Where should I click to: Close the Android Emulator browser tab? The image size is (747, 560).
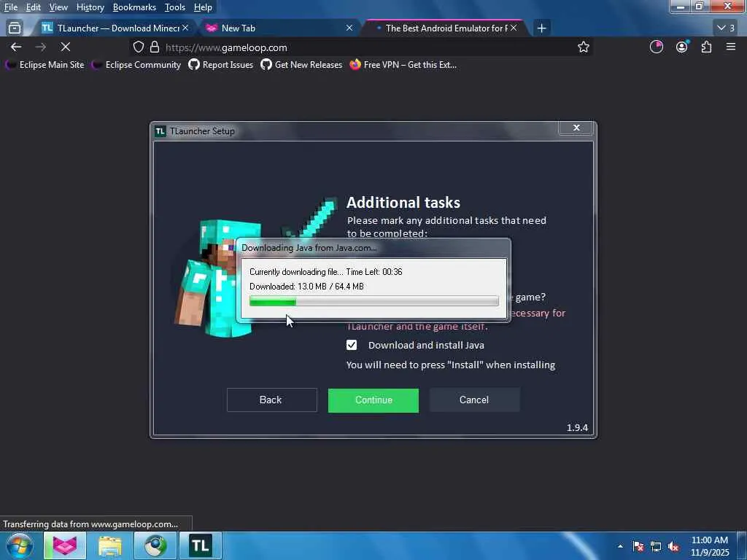click(x=514, y=28)
